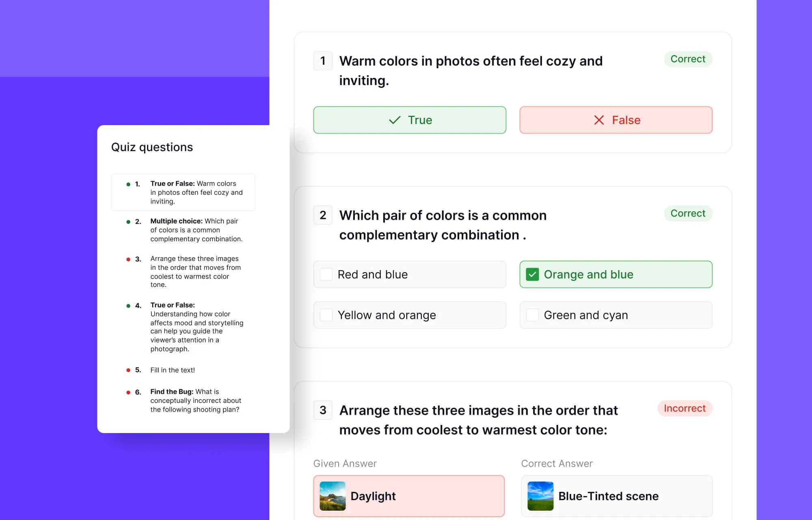
Task: Click the Incorrect status badge on question 3
Action: (x=685, y=409)
